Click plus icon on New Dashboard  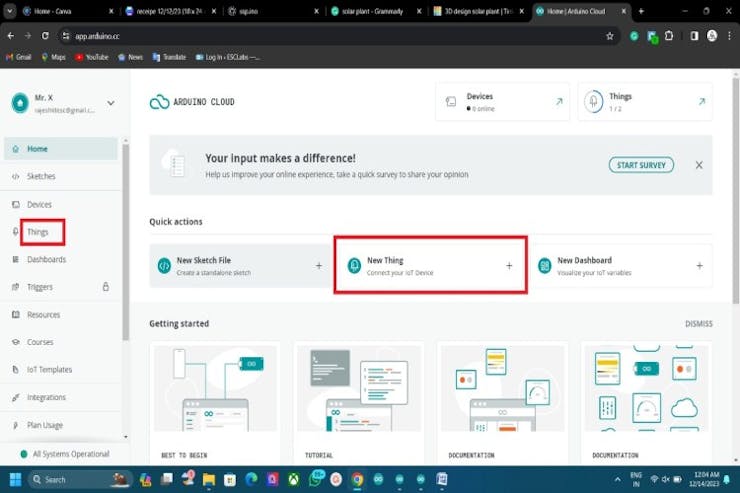click(x=699, y=266)
